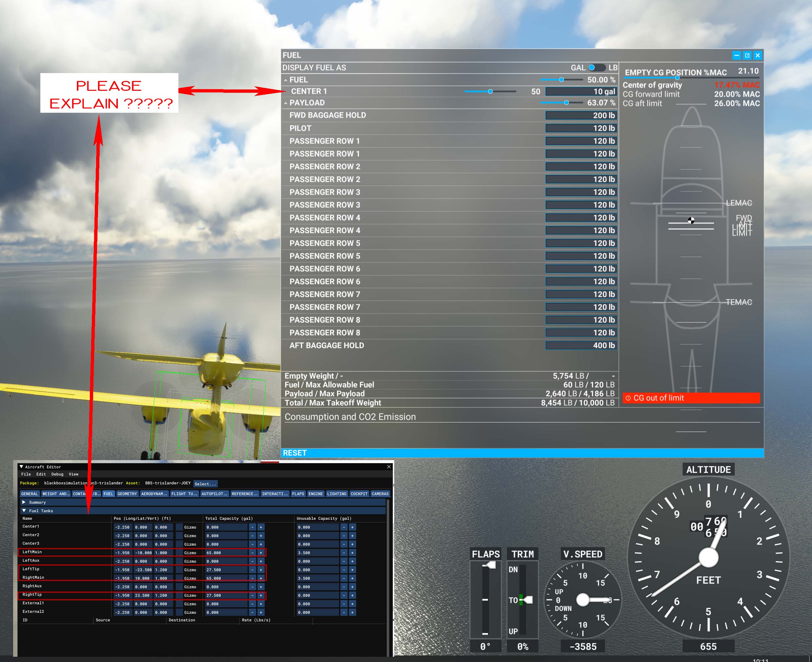Collapse the Aircraft Editor window triangle
The width and height of the screenshot is (812, 662).
coord(21,467)
